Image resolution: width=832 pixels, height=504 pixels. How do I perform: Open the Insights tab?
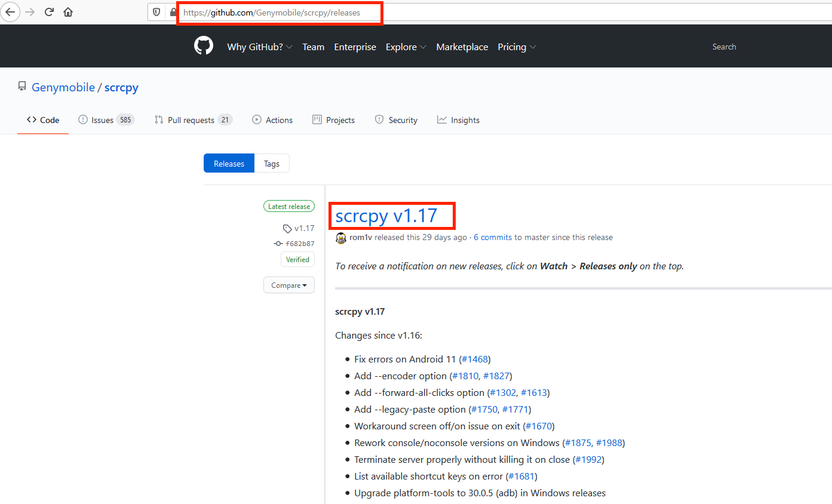[458, 120]
